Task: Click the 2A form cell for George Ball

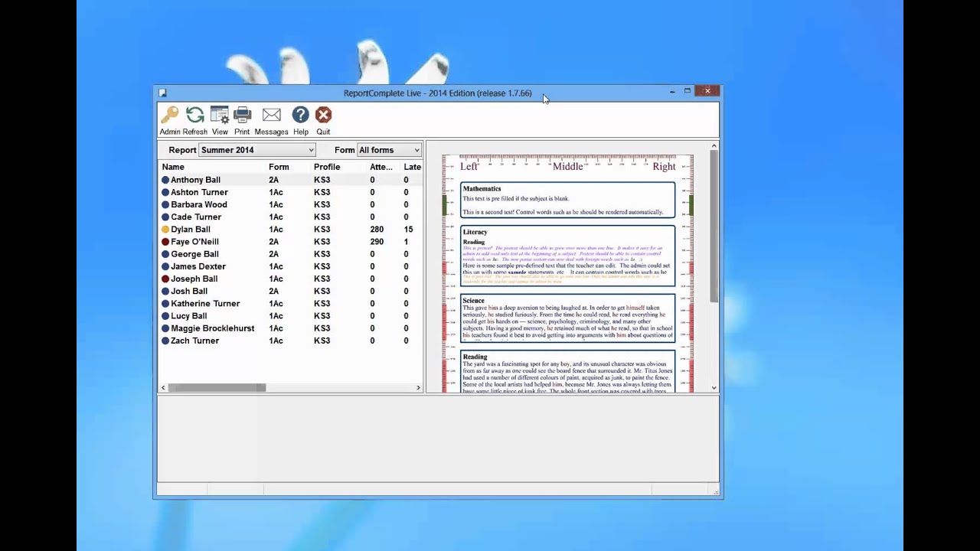Action: point(274,254)
